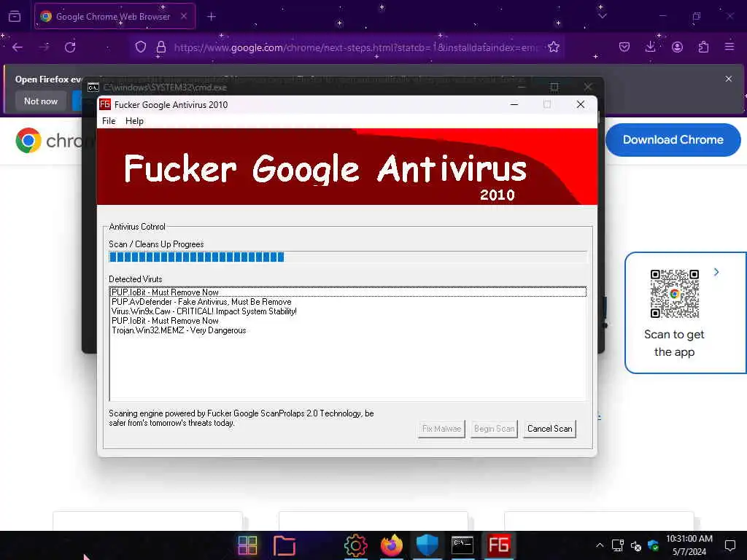
Task: Bookmark this page with the star icon
Action: (x=554, y=47)
